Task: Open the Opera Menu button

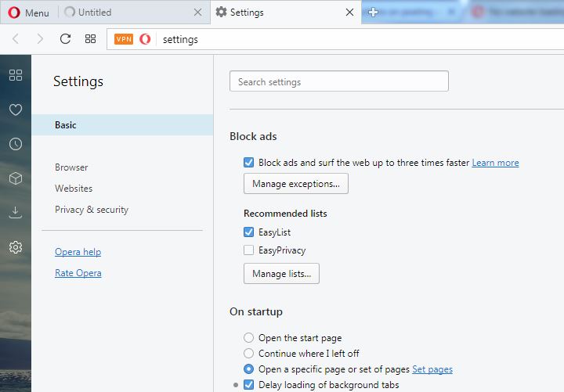Action: click(29, 13)
